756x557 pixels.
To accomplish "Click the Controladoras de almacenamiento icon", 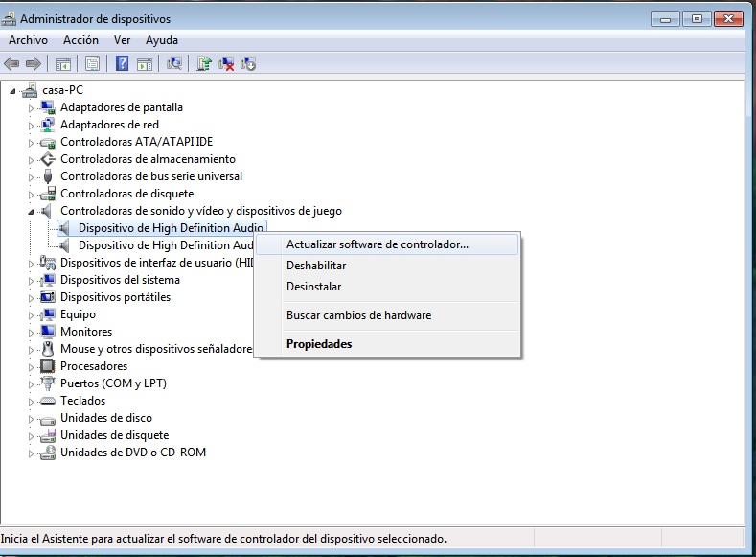I will point(47,159).
